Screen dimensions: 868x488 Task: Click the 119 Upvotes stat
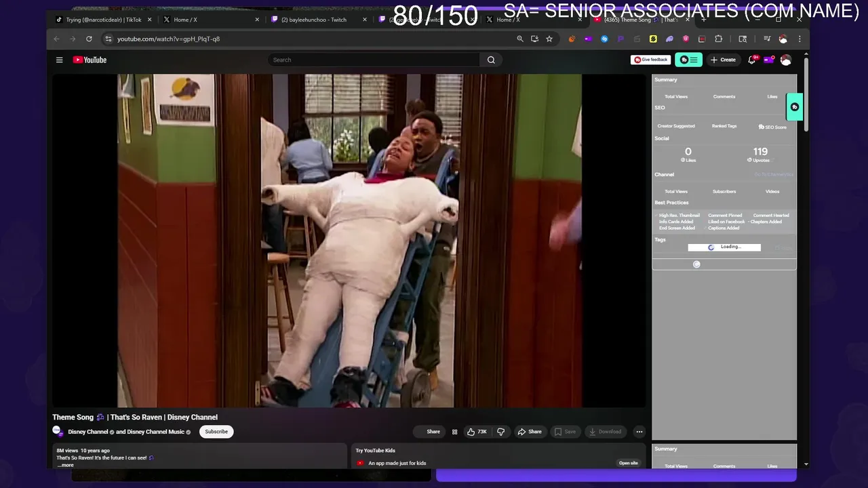(760, 155)
